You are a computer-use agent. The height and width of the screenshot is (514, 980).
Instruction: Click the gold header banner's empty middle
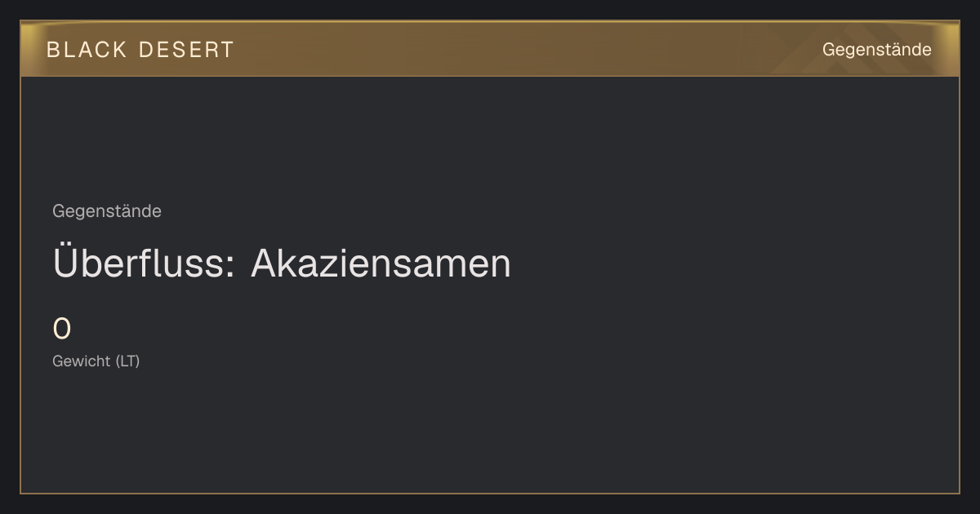pos(523,50)
